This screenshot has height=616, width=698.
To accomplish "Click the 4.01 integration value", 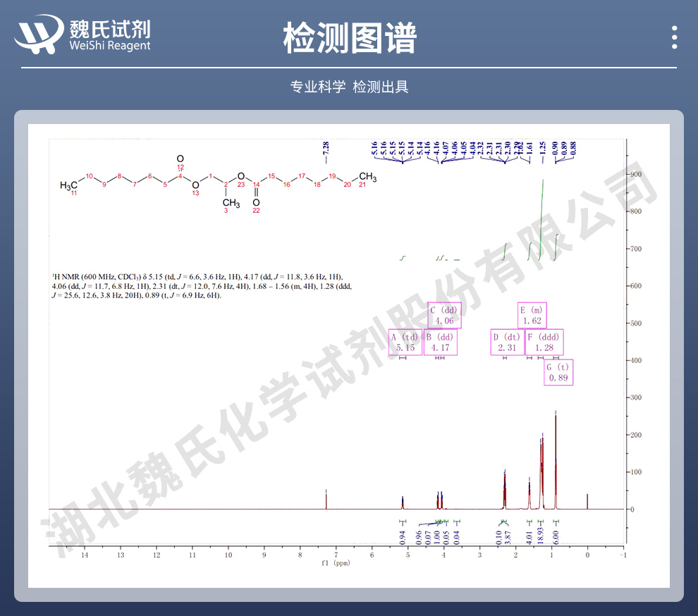I will [x=529, y=537].
